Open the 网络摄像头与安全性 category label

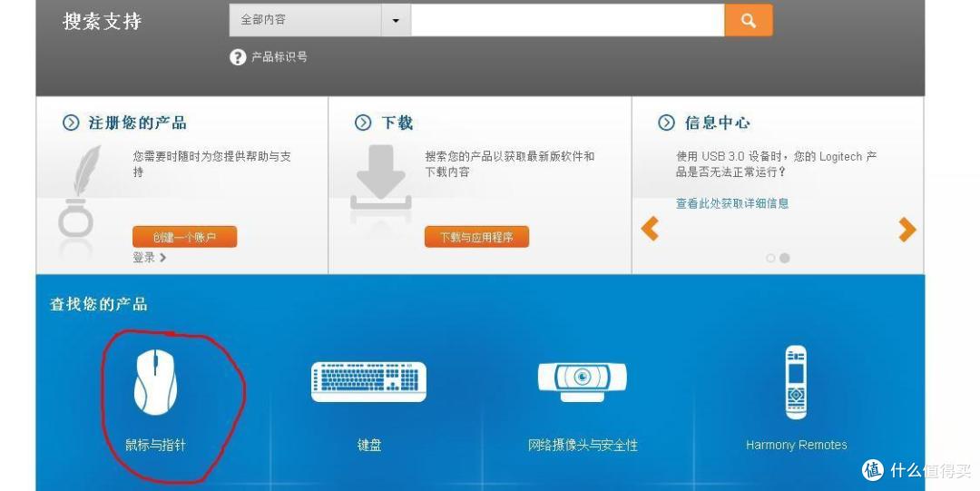tap(583, 446)
